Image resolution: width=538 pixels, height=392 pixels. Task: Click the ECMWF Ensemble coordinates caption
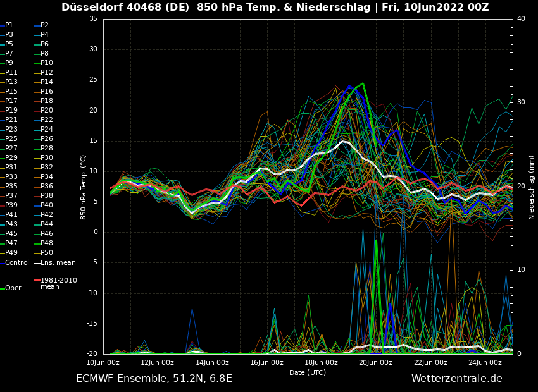pos(154,378)
